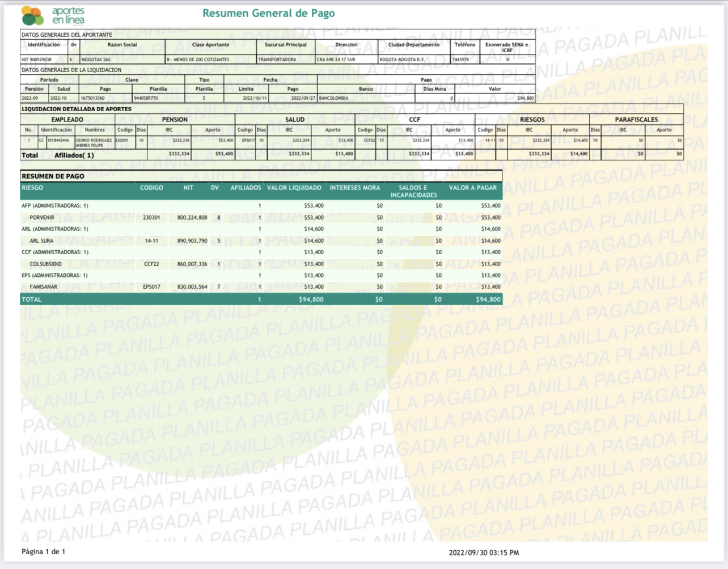This screenshot has width=728, height=569.
Task: Click the VALOR A PAGAR column header
Action: coord(472,188)
